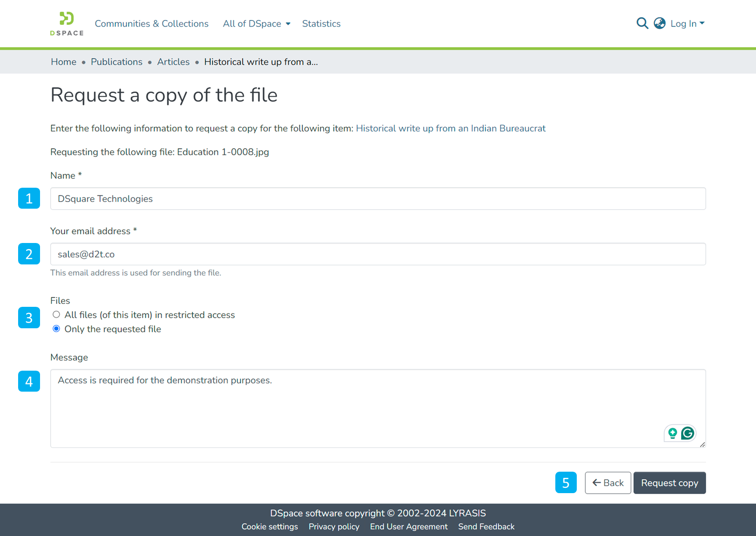Open Communities & Collections menu item
Screen dimensions: 756x536
pos(152,24)
